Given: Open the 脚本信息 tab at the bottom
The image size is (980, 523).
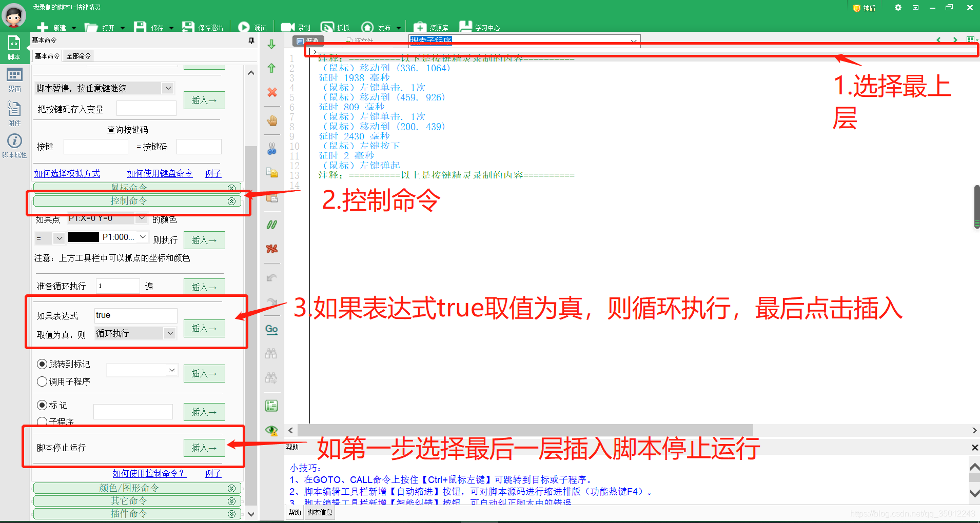Looking at the screenshot, I should coord(320,512).
